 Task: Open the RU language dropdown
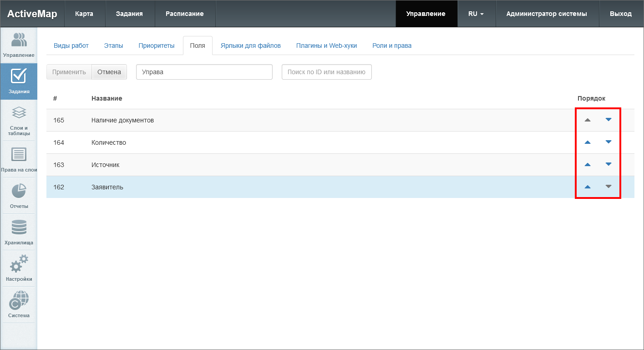476,14
